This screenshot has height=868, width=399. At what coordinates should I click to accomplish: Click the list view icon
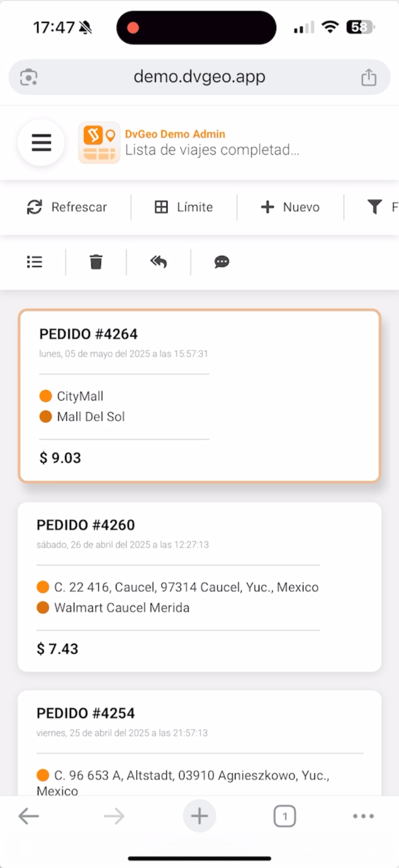tap(34, 262)
